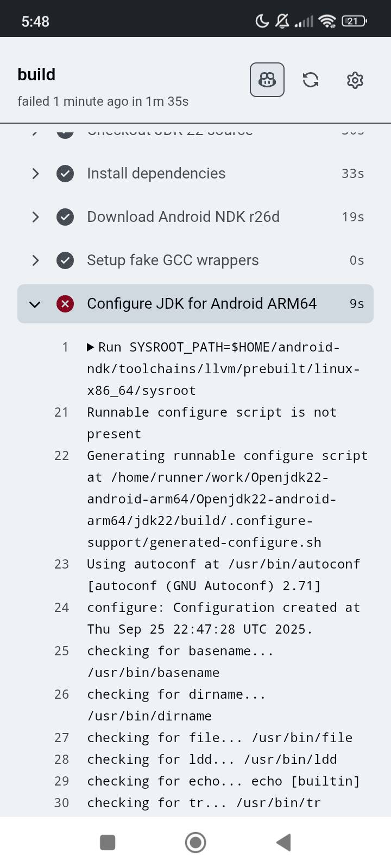Screen dimensions: 391x868
Task: Expand the Install dependencies step
Action: (x=35, y=174)
